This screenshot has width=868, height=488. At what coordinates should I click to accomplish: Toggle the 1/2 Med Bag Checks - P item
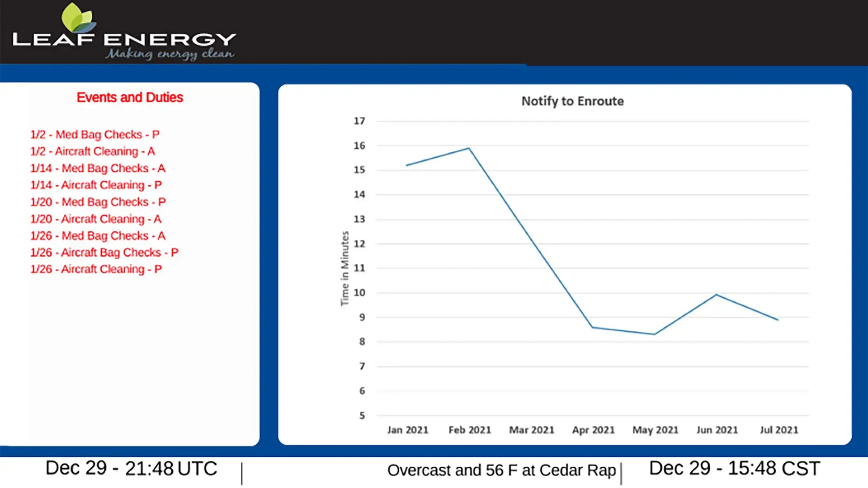(x=95, y=134)
